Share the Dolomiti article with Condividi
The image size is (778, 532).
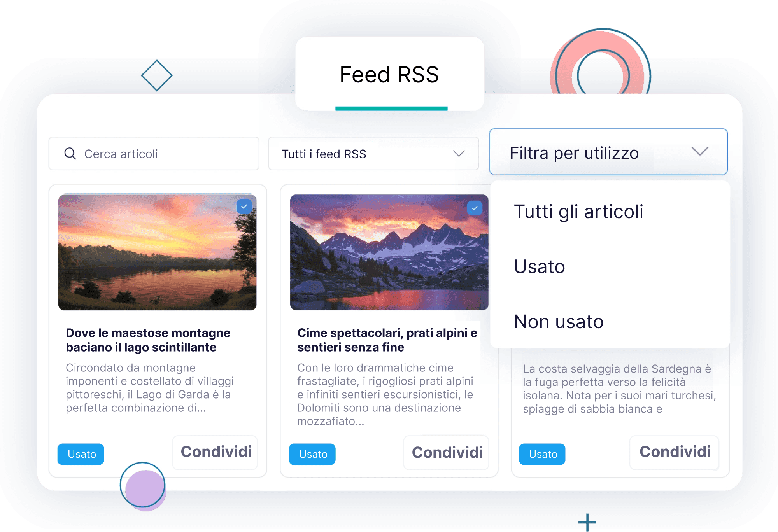[447, 453]
